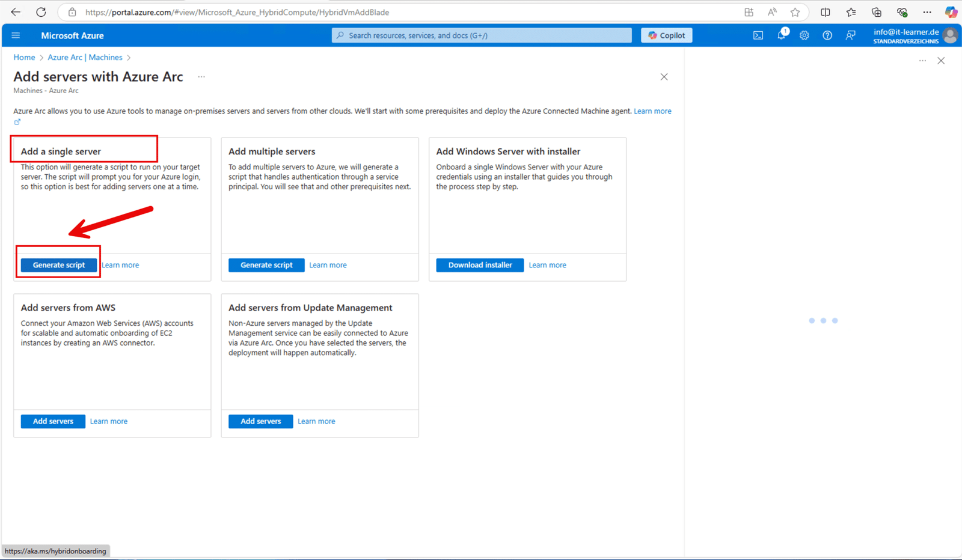
Task: Click Generate script under Add a single server
Action: [58, 264]
